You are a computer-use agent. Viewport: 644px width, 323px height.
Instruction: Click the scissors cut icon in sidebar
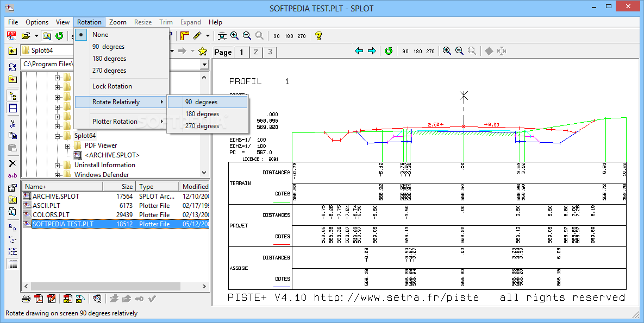tap(12, 124)
